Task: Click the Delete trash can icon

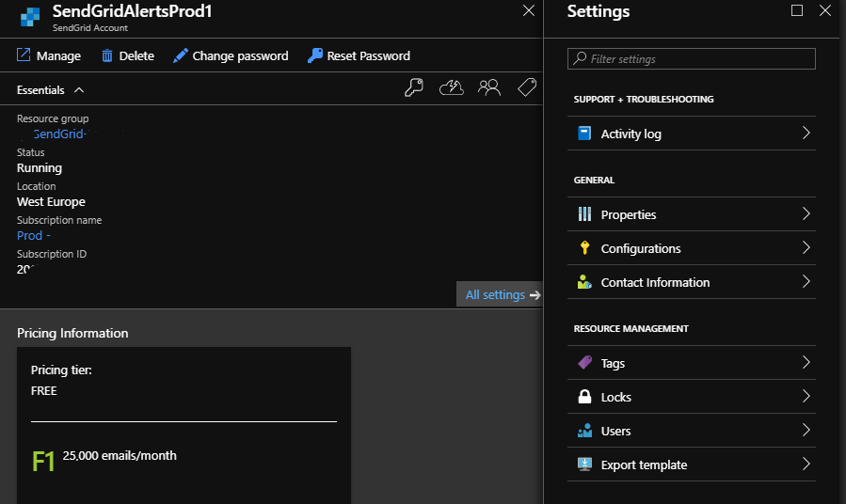Action: pyautogui.click(x=107, y=55)
